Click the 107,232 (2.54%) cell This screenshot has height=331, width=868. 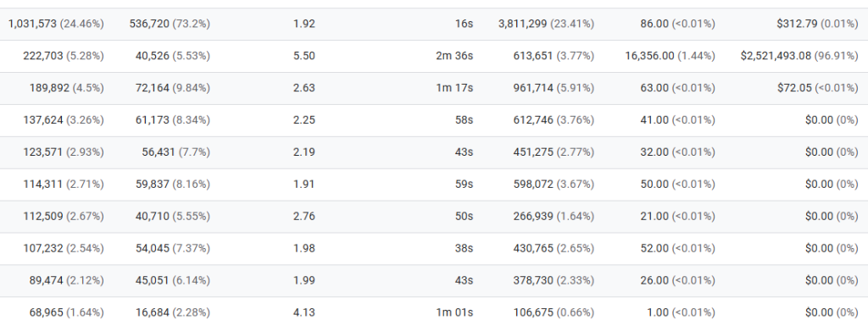point(63,248)
